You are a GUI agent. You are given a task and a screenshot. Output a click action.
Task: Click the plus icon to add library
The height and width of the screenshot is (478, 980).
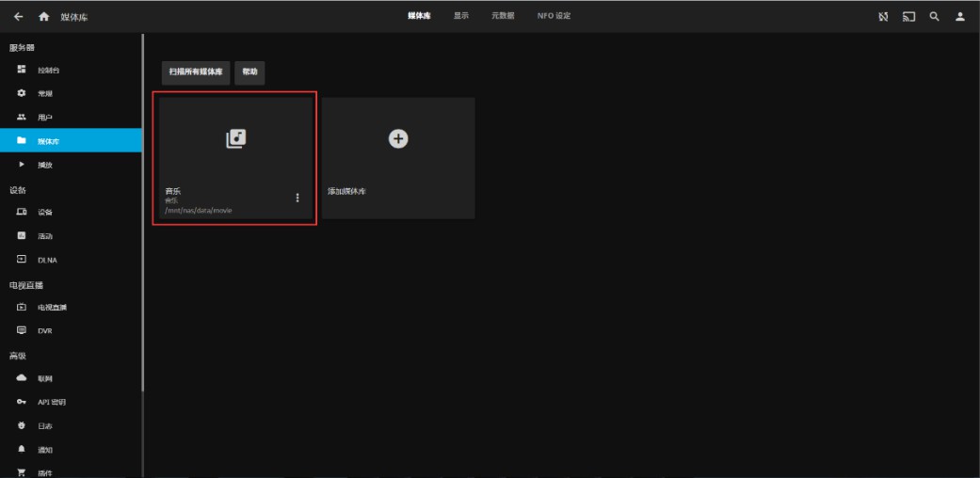tap(398, 138)
